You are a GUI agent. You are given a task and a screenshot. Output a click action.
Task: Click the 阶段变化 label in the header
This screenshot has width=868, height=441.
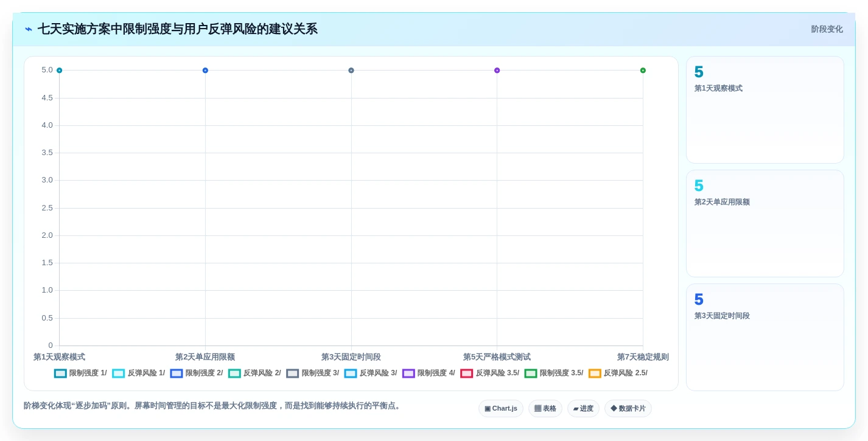coord(827,29)
